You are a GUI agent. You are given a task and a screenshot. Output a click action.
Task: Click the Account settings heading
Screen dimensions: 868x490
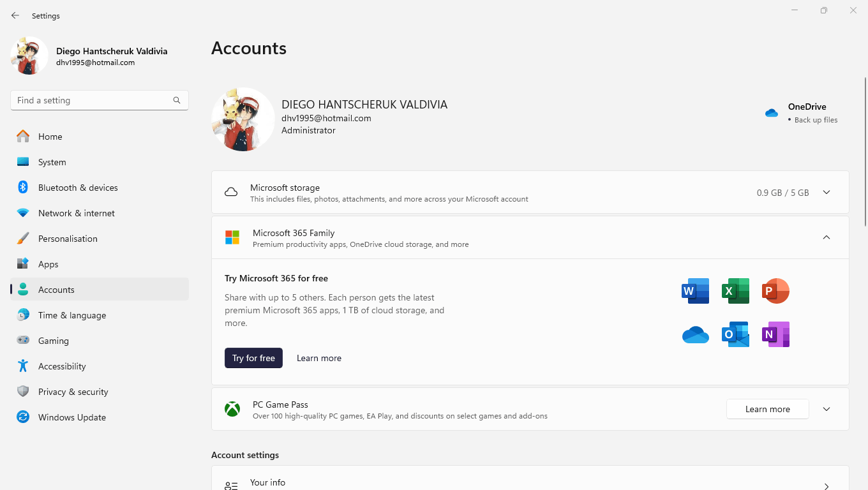[245, 455]
